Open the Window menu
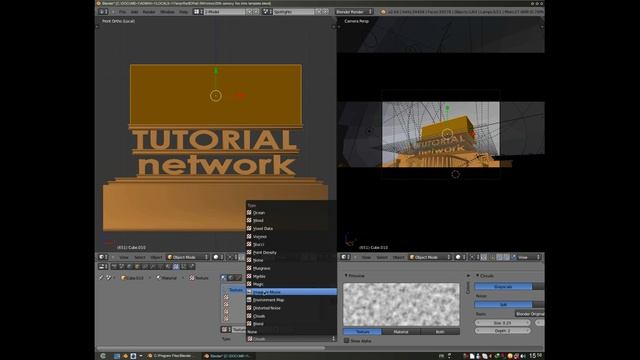This screenshot has height=360, width=640. click(x=167, y=12)
